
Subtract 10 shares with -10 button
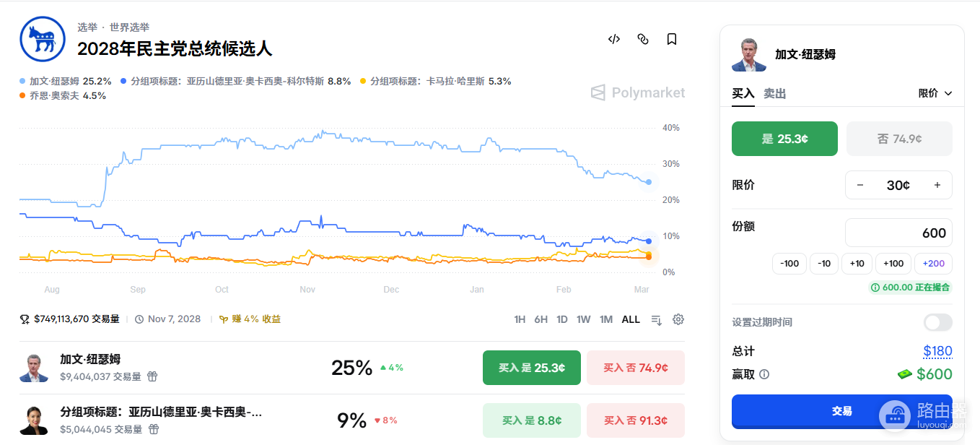pos(824,264)
